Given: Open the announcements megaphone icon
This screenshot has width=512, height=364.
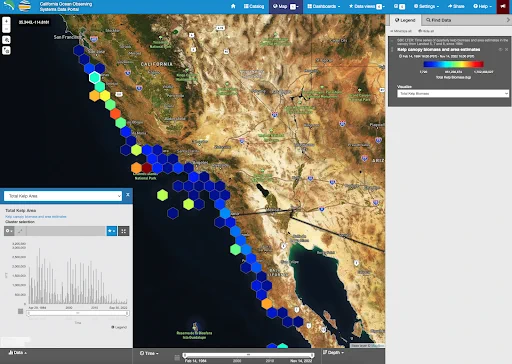Looking at the screenshot, I should (503, 6).
